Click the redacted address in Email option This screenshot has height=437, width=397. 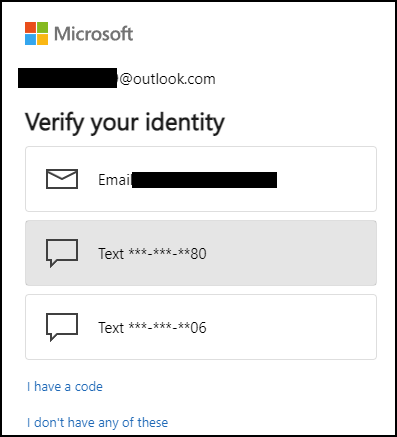[204, 180]
